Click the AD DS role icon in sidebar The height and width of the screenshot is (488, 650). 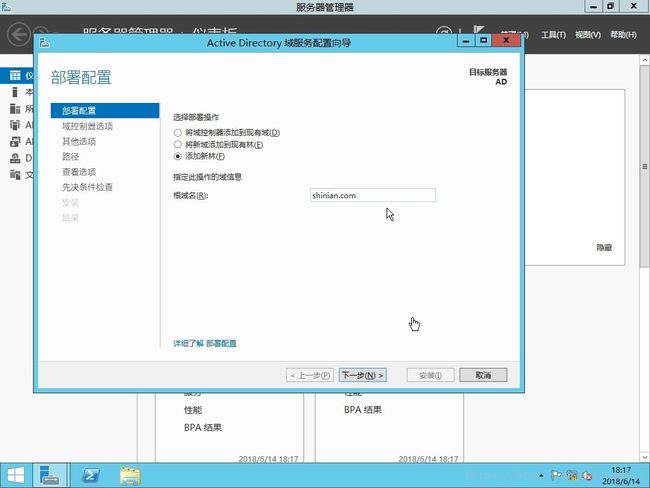click(15, 141)
